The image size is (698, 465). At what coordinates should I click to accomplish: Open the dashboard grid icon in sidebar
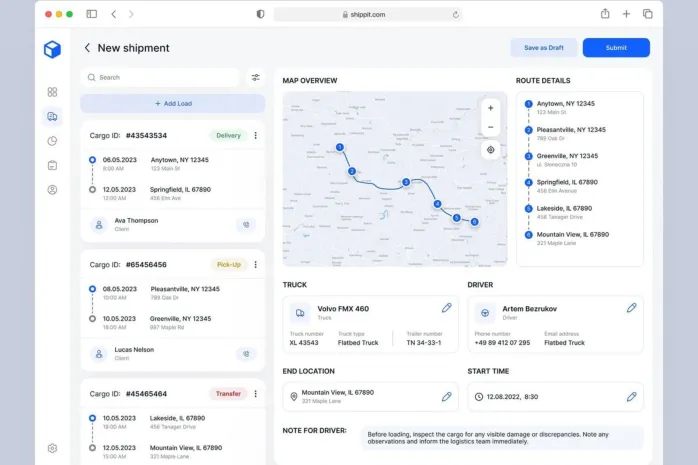(52, 92)
